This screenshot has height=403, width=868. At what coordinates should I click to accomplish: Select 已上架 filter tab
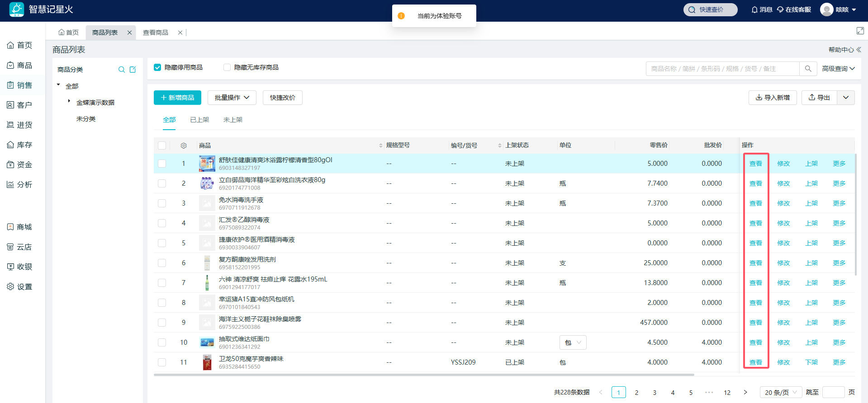[x=199, y=120]
